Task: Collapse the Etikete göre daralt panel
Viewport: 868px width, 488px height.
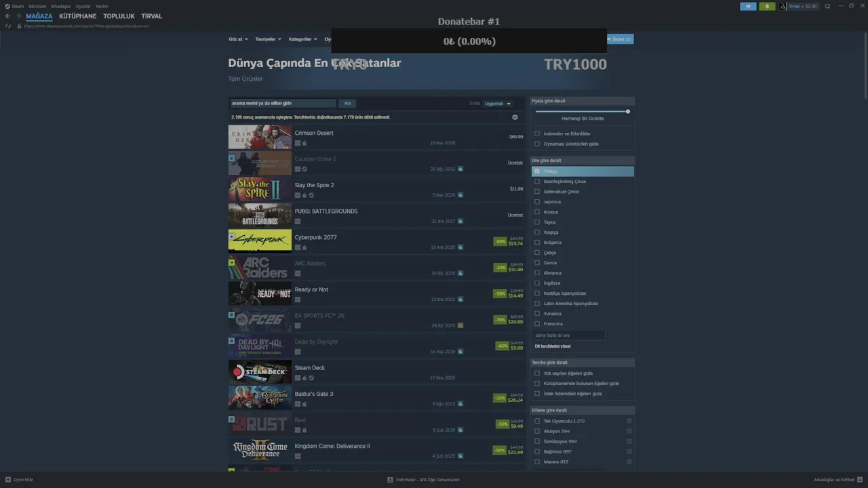Action: click(x=583, y=410)
